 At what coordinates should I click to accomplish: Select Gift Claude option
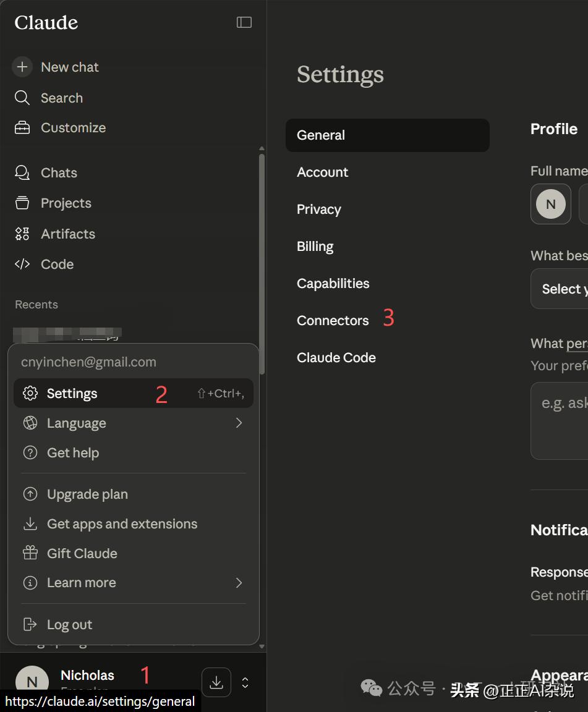pyautogui.click(x=82, y=554)
